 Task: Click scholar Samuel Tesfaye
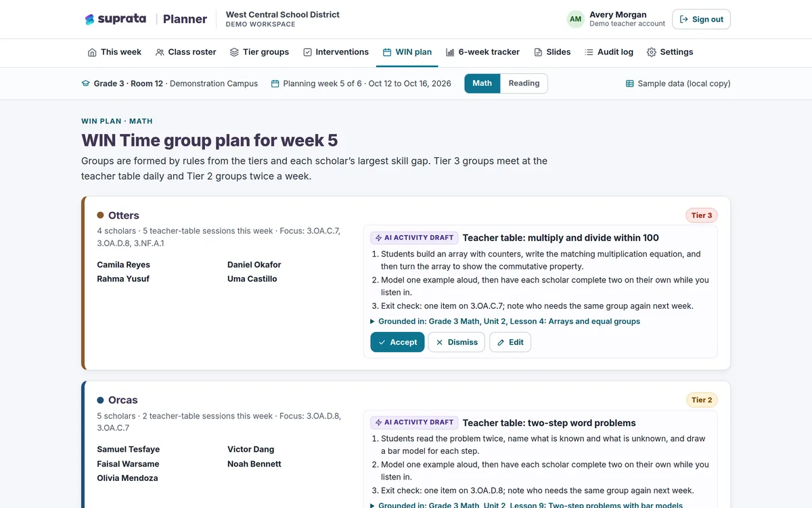pos(129,450)
